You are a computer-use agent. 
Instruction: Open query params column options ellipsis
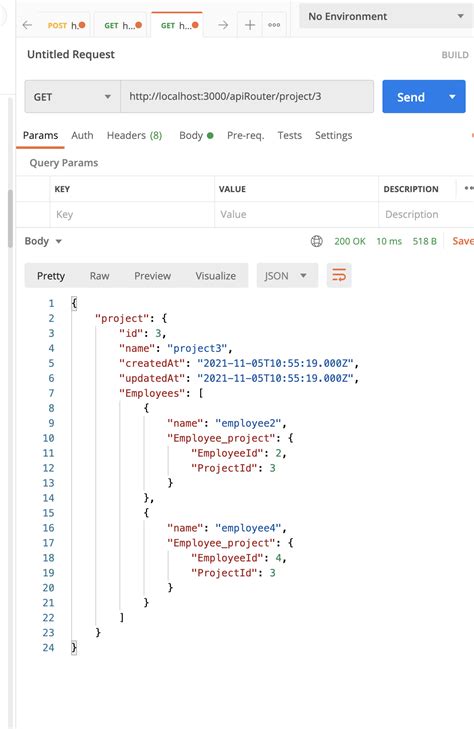coord(468,189)
